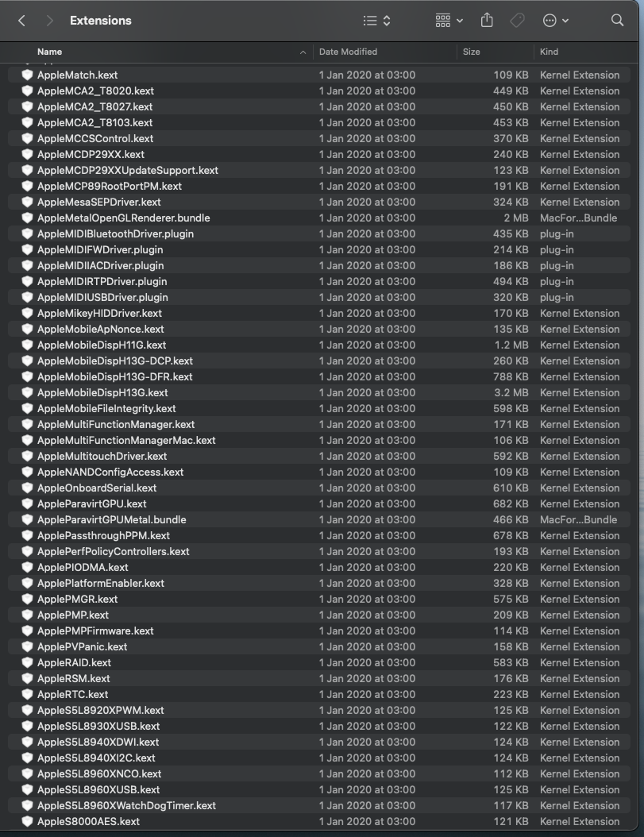The width and height of the screenshot is (644, 837).
Task: Select the ApplePassthroughPPM.kext file name
Action: 103,535
